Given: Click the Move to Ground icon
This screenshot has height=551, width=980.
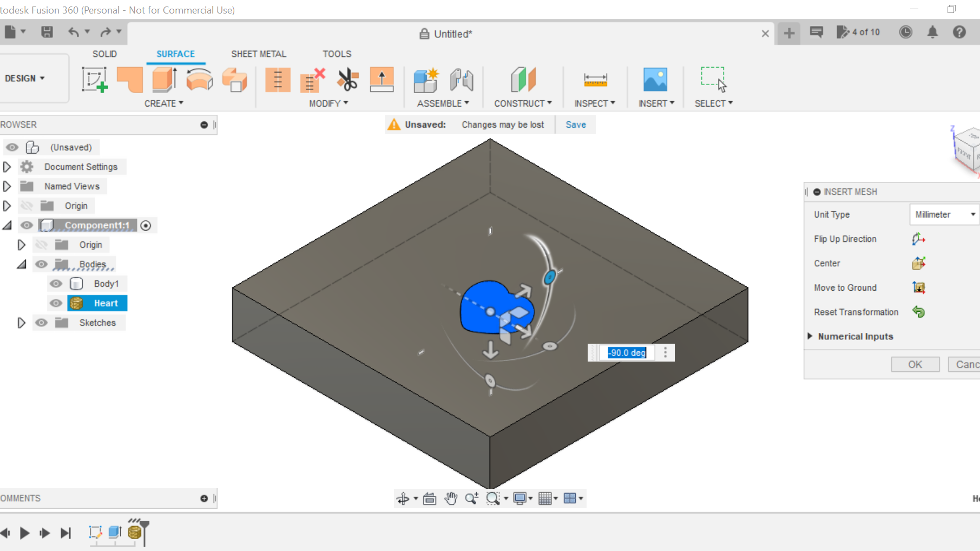Looking at the screenshot, I should pos(919,287).
